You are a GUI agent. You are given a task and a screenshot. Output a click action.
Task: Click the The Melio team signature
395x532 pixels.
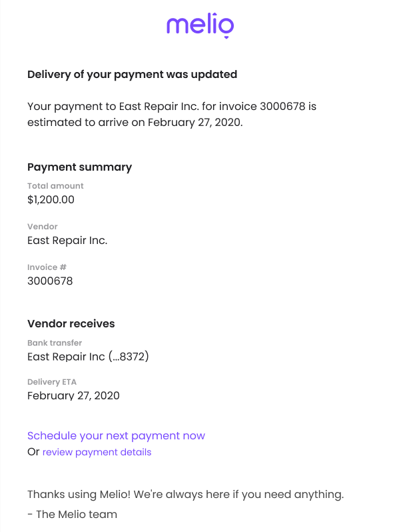click(72, 515)
